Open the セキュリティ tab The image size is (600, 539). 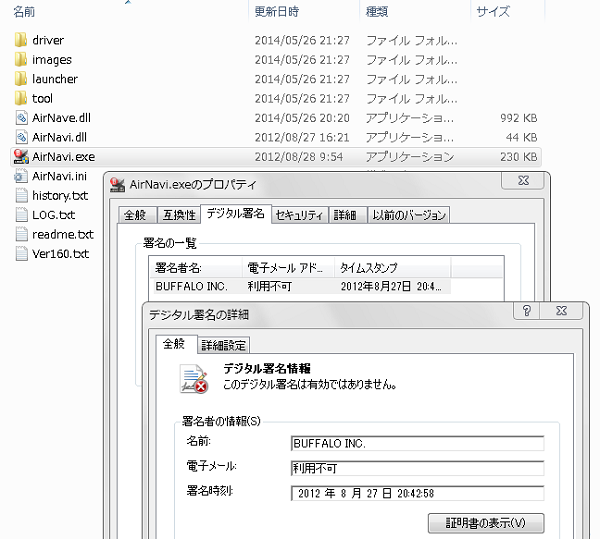(x=300, y=215)
